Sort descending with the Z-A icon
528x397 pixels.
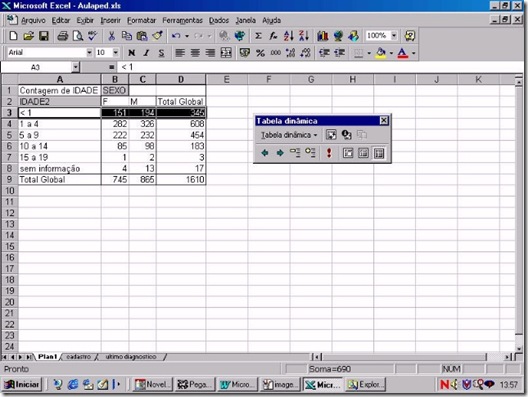(304, 36)
